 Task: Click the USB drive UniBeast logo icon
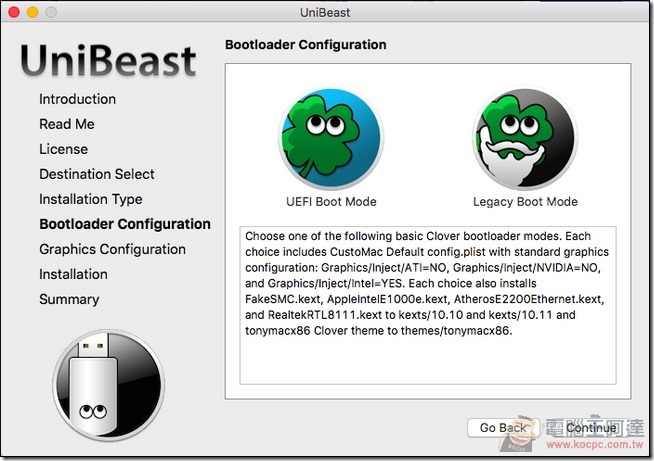[x=108, y=385]
